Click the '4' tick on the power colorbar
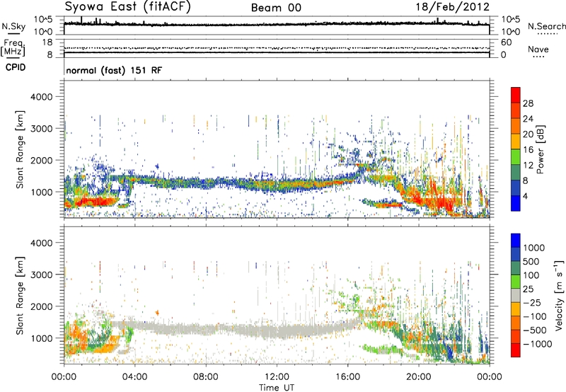This screenshot has width=566, height=392. [x=525, y=196]
